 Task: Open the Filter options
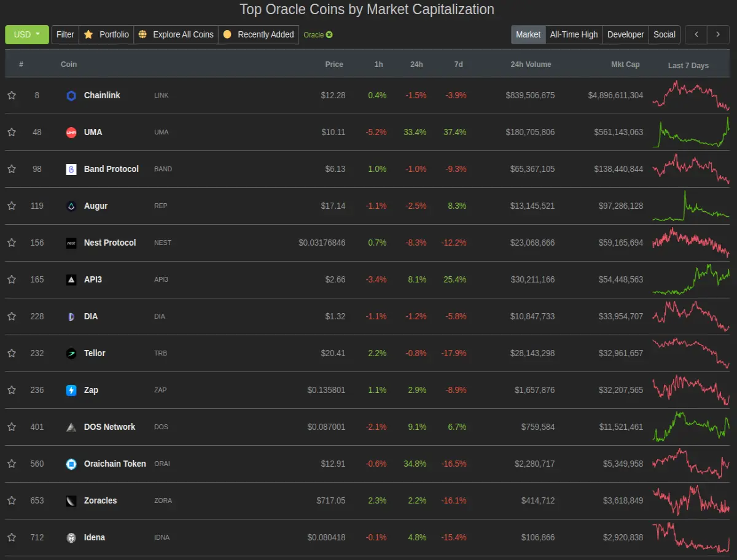65,34
